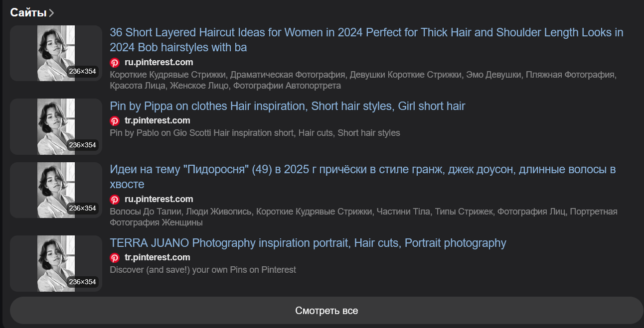Open the 36 Short Layered Haircut Ideas link
644x328 pixels.
coord(366,40)
